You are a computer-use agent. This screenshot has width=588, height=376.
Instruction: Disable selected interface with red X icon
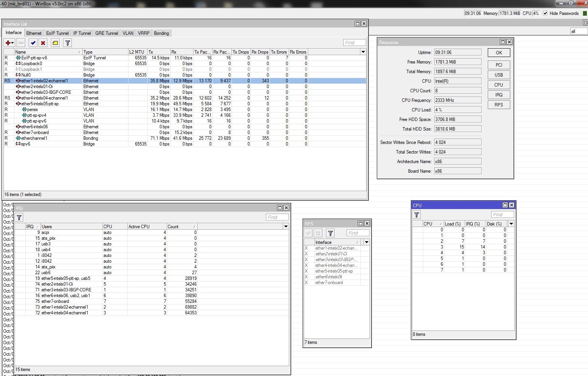pyautogui.click(x=43, y=43)
